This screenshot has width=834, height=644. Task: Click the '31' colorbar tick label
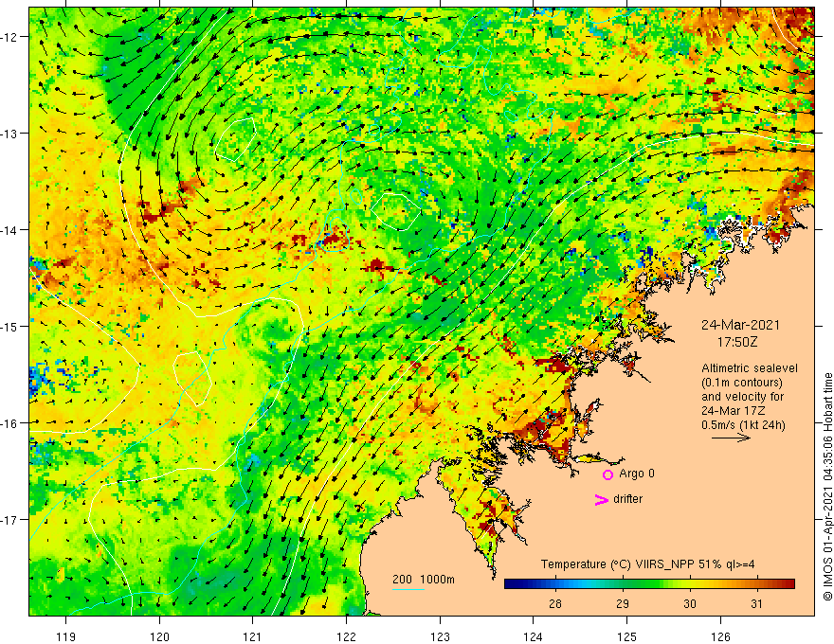tap(757, 603)
